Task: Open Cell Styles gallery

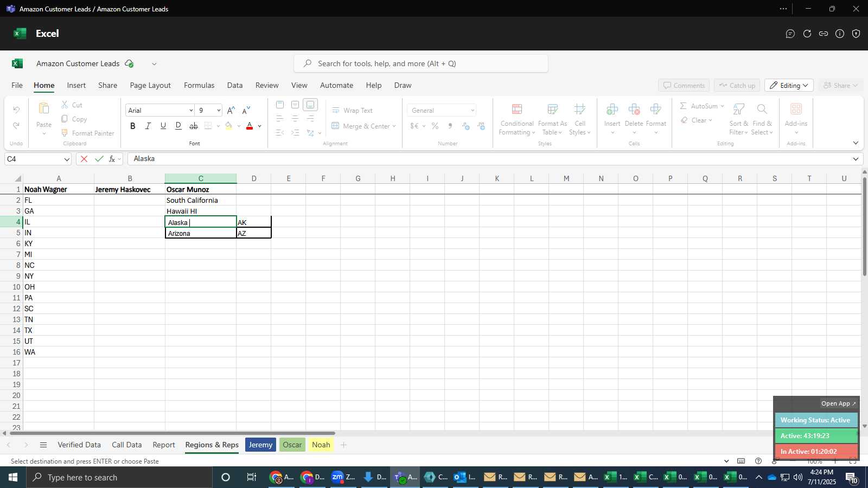Action: click(579, 120)
